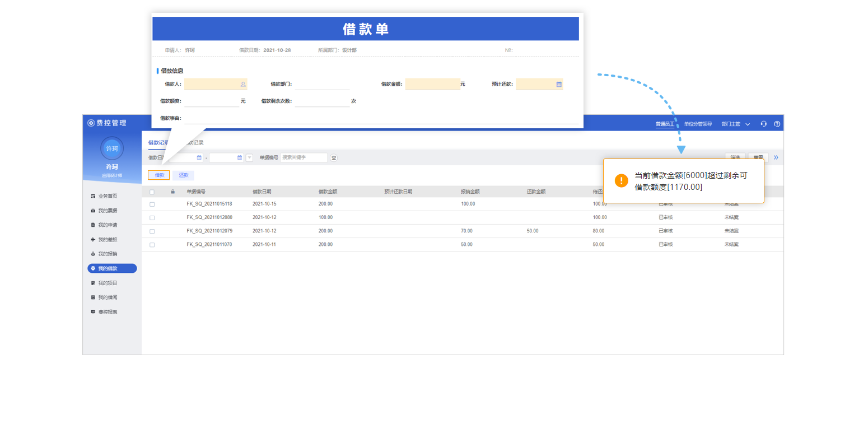Open the date range dropdown arrow
The image size is (868, 433).
249,158
